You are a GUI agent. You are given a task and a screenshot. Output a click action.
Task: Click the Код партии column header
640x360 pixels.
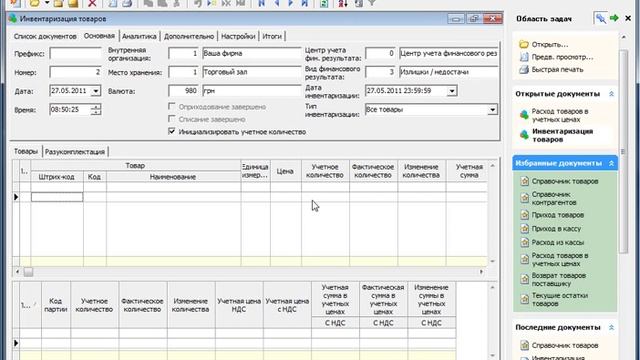tap(56, 305)
